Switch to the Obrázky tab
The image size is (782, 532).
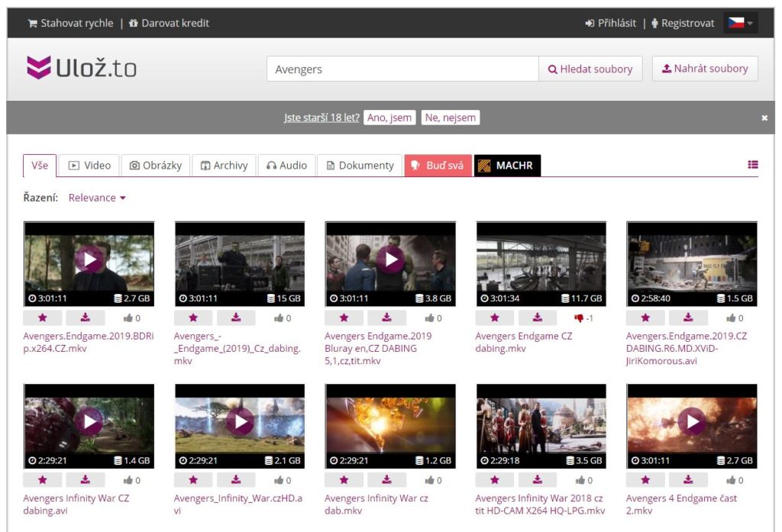click(156, 166)
